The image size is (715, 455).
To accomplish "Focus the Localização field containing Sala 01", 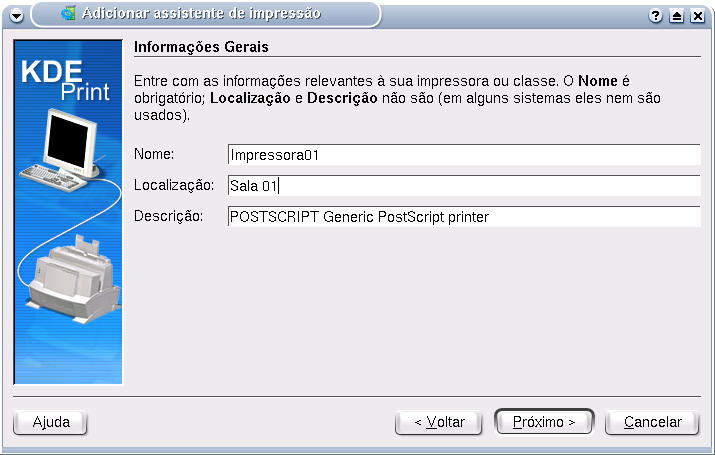I will pos(464,186).
